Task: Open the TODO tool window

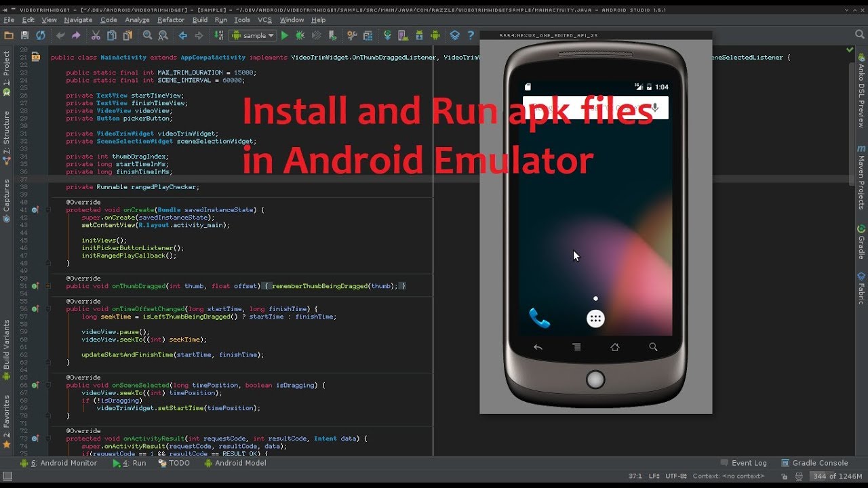Action: (174, 463)
